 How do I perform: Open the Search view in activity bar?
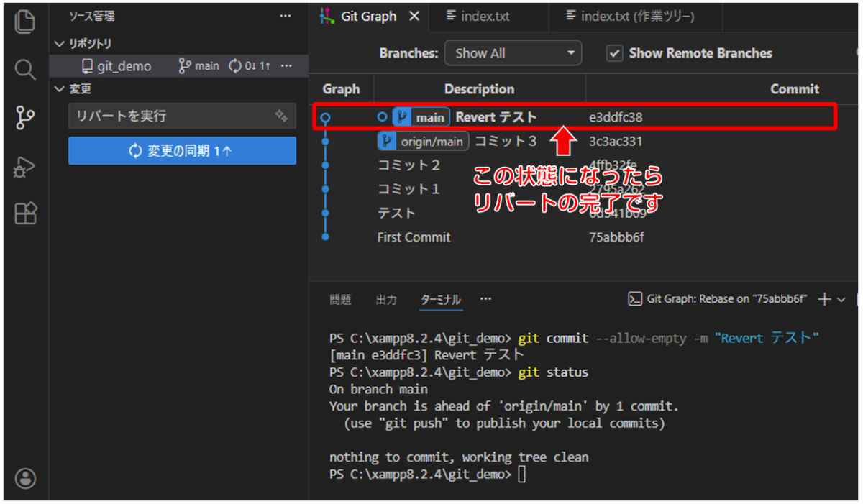click(x=24, y=70)
